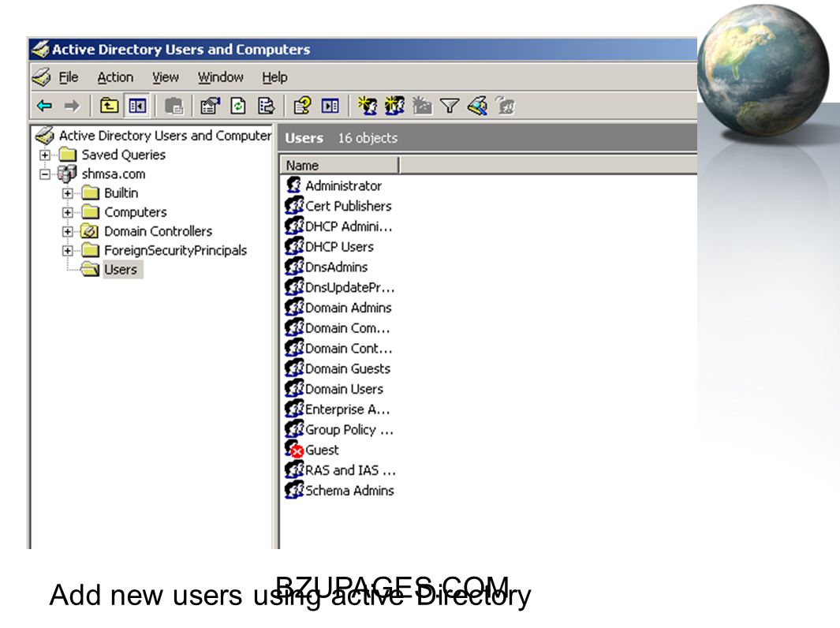
Task: Select the Domain Cont... group
Action: pyautogui.click(x=349, y=349)
